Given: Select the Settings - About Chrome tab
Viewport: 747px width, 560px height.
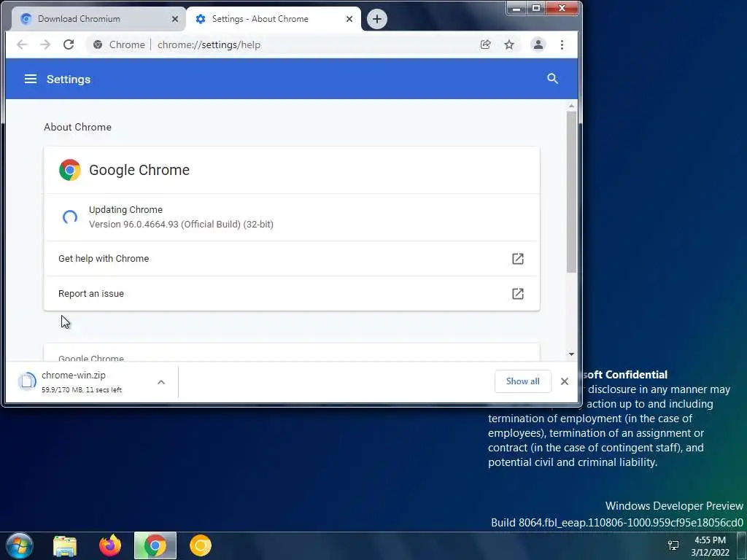Looking at the screenshot, I should [x=274, y=19].
